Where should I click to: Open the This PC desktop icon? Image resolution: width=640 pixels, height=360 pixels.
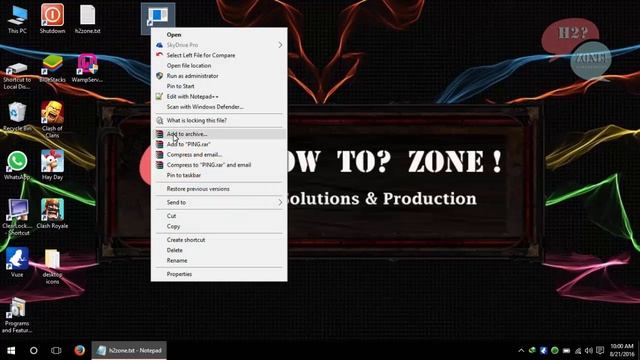click(x=17, y=19)
